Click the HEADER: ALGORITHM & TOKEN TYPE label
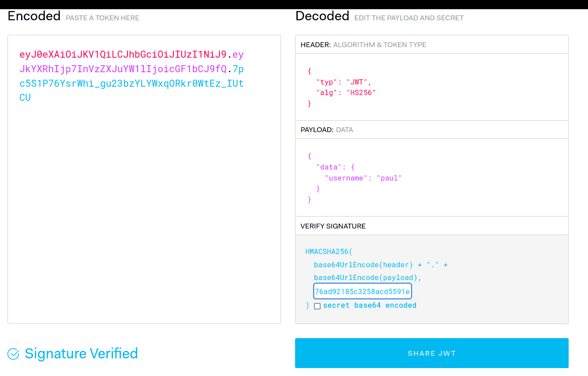Viewport: 588px width, 376px height. click(x=363, y=44)
